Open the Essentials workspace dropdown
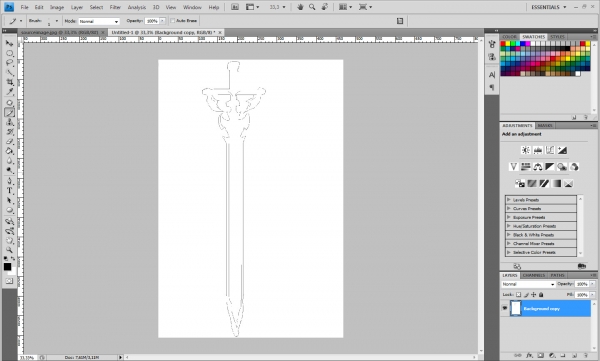Image resolution: width=600 pixels, height=361 pixels. pos(548,7)
